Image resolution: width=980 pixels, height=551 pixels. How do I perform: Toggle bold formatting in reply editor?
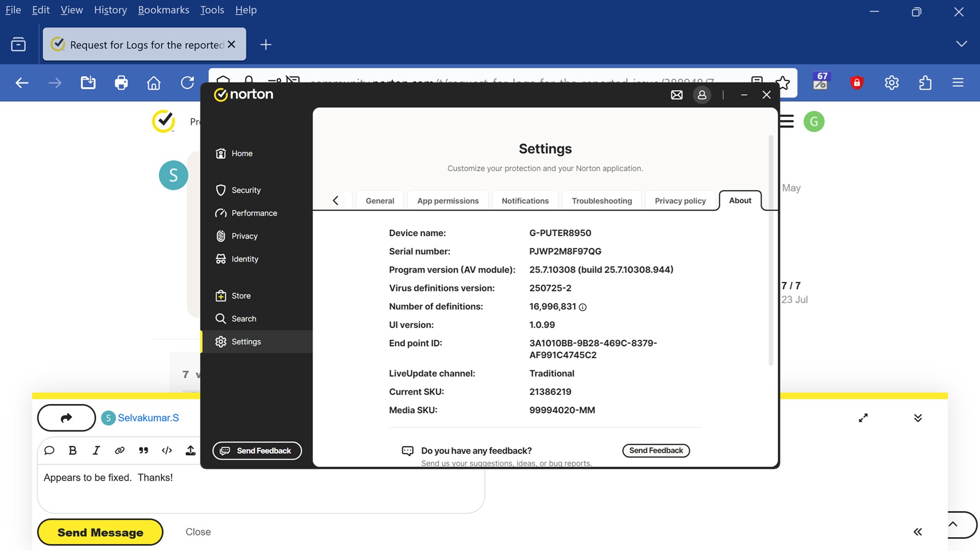point(72,451)
